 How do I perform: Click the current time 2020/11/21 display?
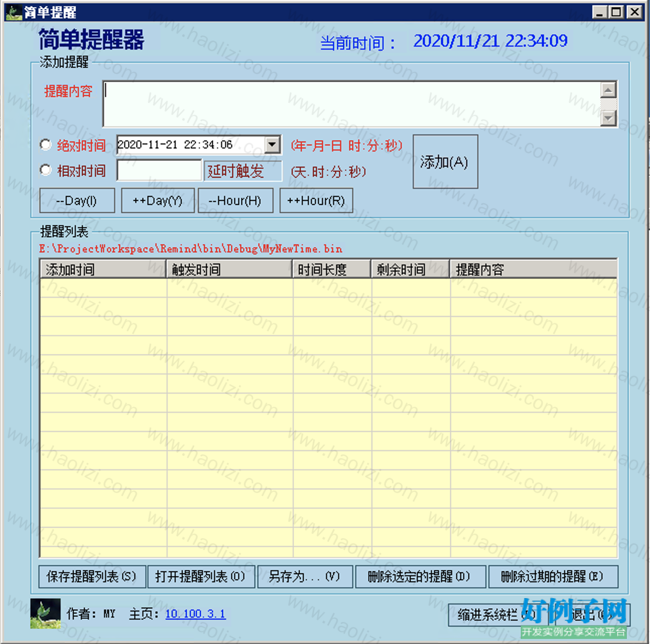[490, 41]
